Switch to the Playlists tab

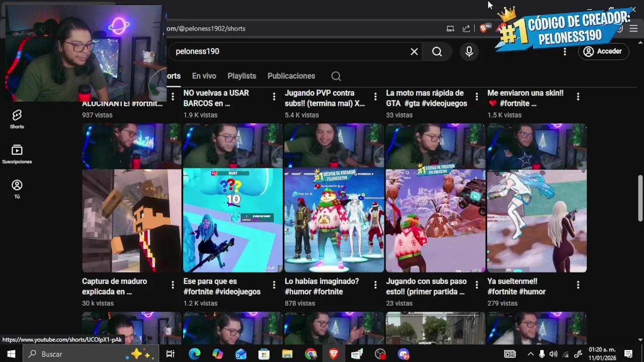pyautogui.click(x=242, y=76)
